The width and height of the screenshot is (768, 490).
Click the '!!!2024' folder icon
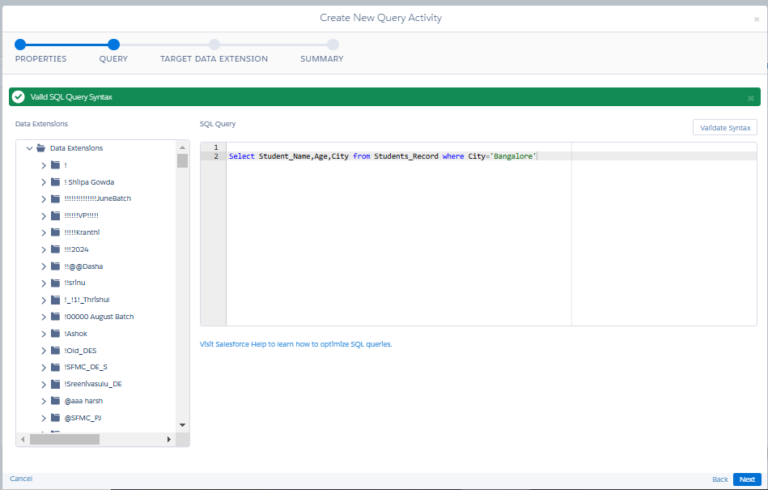click(55, 249)
